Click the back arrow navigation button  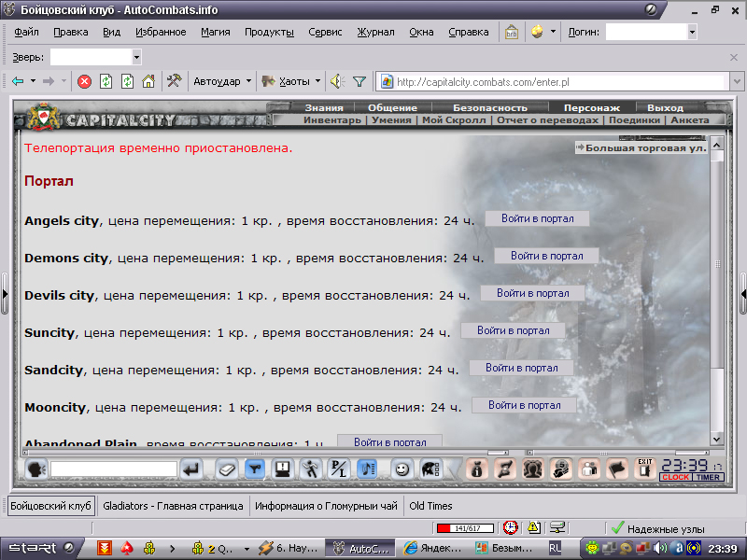point(18,81)
